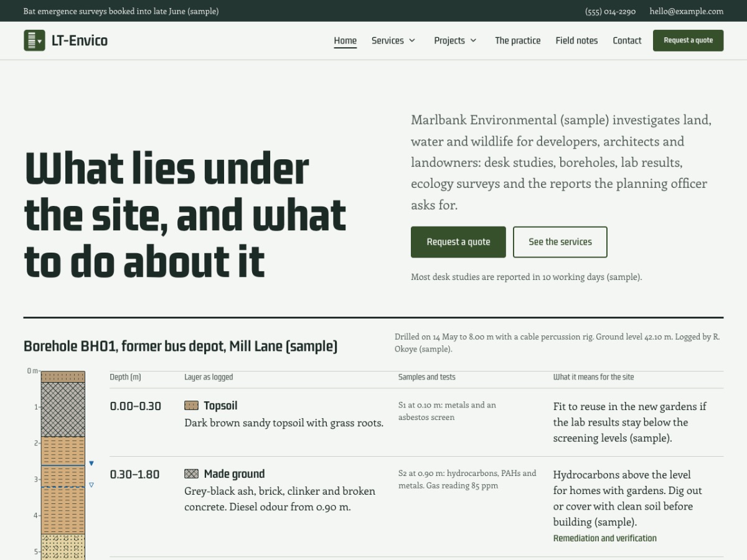Screen dimensions: 747x560
Task: Click the crosshatched made ground segment in borehole column
Action: coord(63,409)
